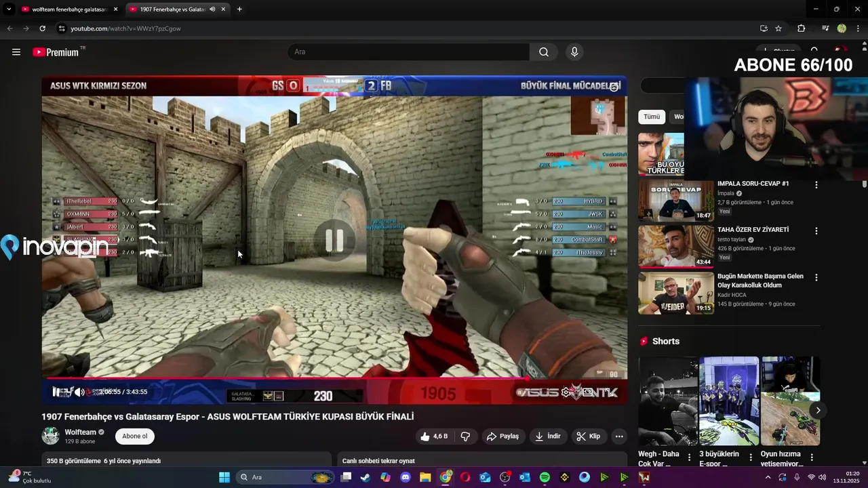Click the address bar URL
Viewport: 868px width, 488px height.
click(125, 28)
